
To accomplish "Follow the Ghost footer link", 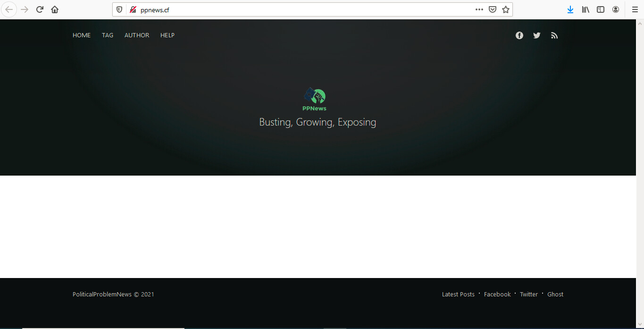I will point(555,294).
